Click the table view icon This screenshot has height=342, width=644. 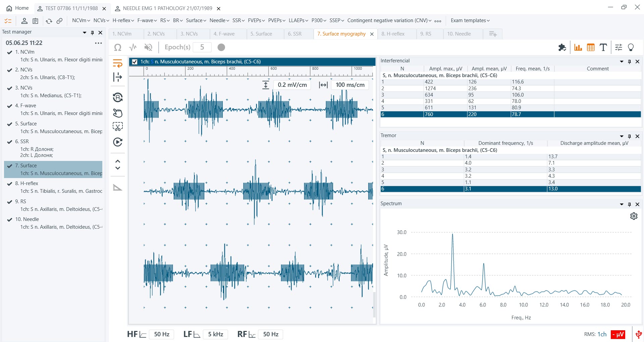(x=591, y=48)
